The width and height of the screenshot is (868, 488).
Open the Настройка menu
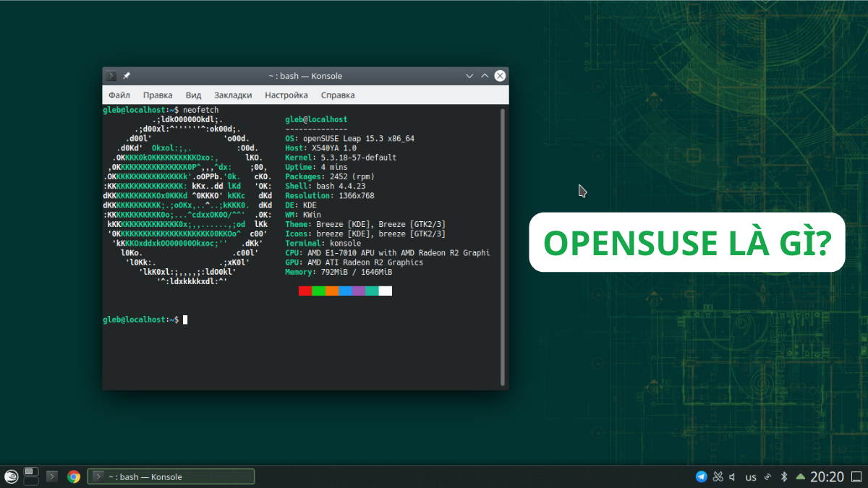click(x=286, y=95)
